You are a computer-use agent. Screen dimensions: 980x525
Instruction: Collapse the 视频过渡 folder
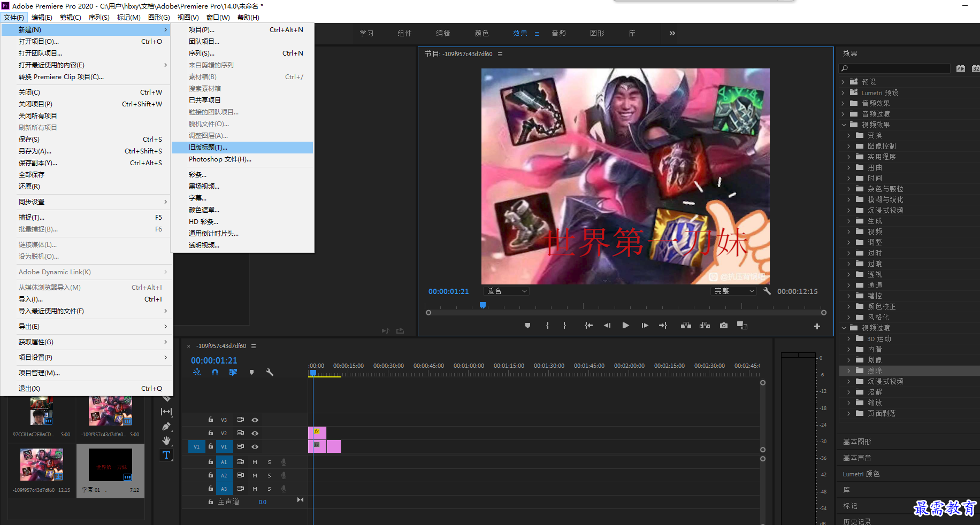[844, 328]
